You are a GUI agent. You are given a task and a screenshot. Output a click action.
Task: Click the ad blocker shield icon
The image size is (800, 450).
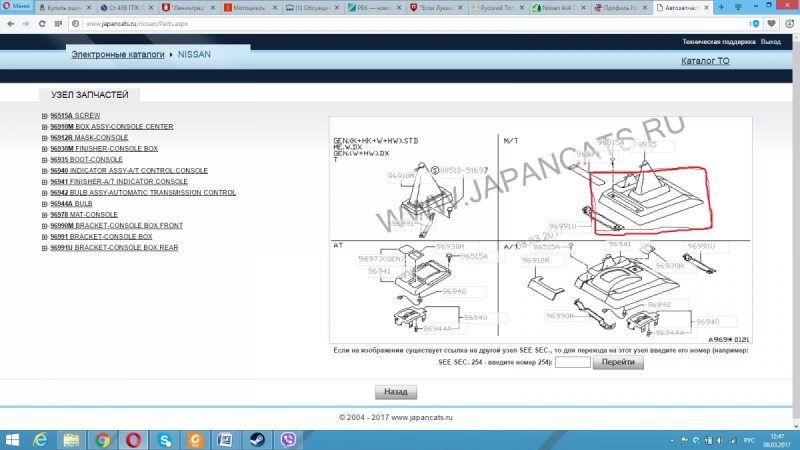pos(755,23)
